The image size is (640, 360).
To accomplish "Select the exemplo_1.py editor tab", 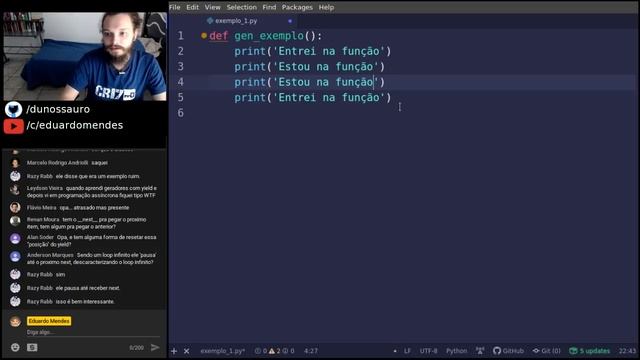I will click(x=250, y=21).
